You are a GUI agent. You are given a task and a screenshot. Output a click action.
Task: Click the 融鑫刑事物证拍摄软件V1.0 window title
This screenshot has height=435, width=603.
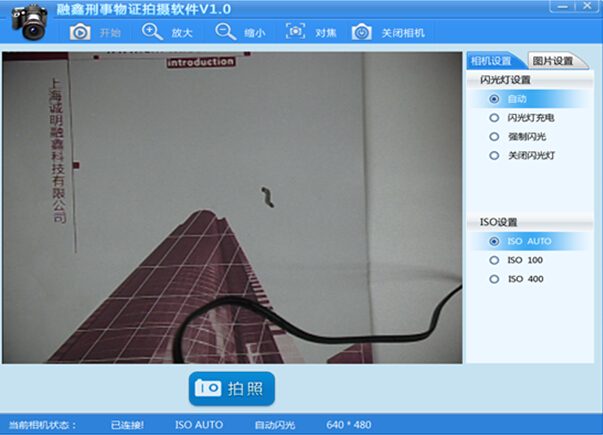click(x=144, y=9)
